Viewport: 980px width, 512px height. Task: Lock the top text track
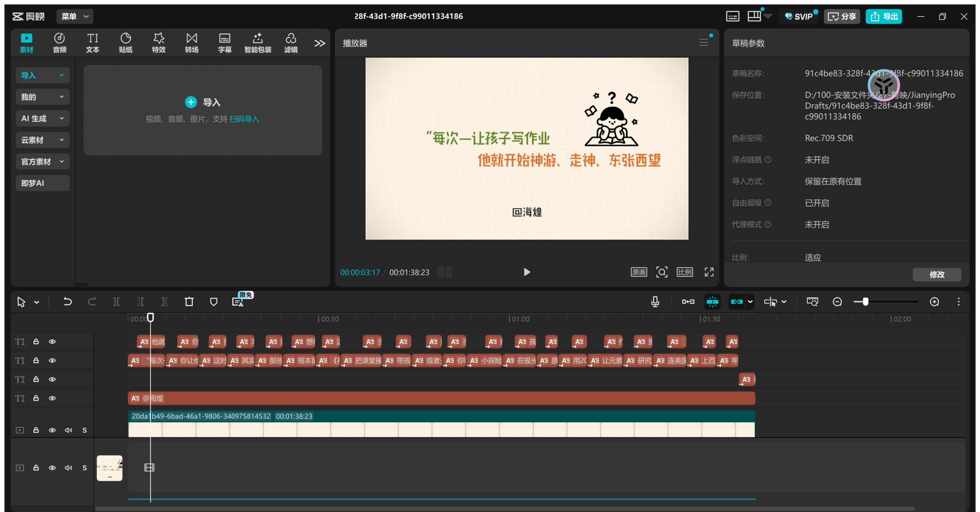36,342
